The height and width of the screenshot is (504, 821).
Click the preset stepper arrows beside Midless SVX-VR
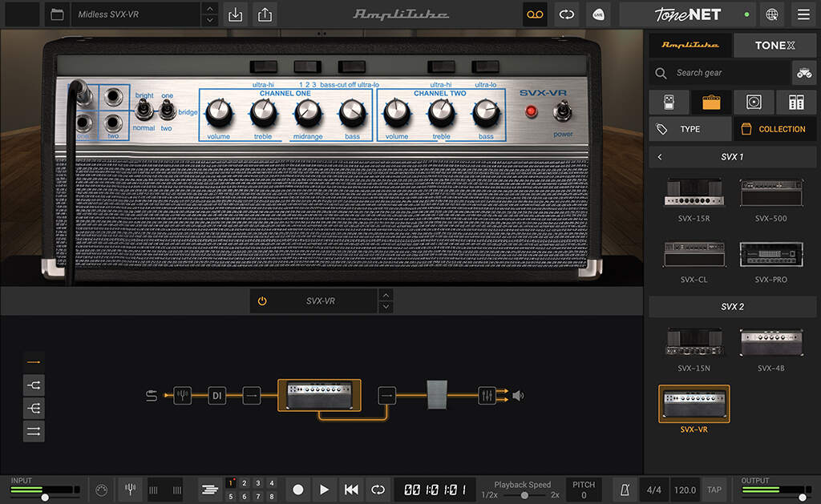[x=209, y=14]
